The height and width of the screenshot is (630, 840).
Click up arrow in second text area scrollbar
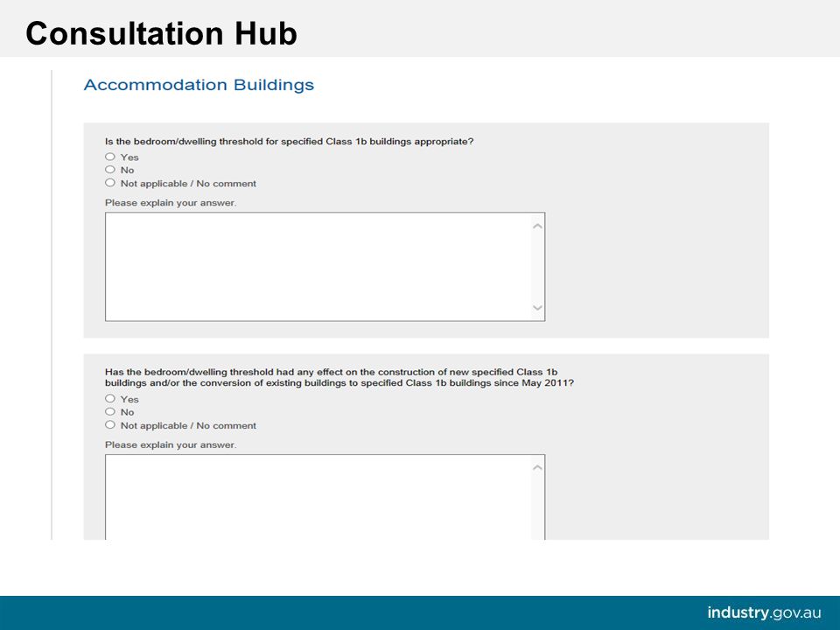point(538,467)
